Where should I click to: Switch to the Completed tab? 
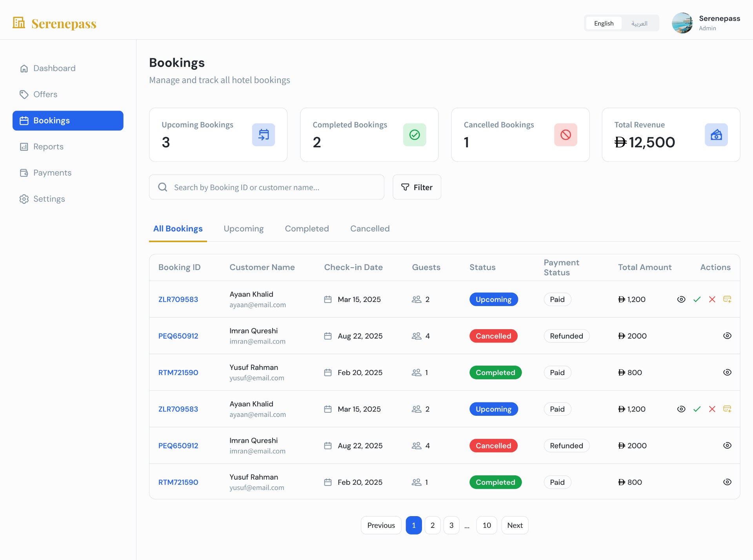pyautogui.click(x=307, y=228)
